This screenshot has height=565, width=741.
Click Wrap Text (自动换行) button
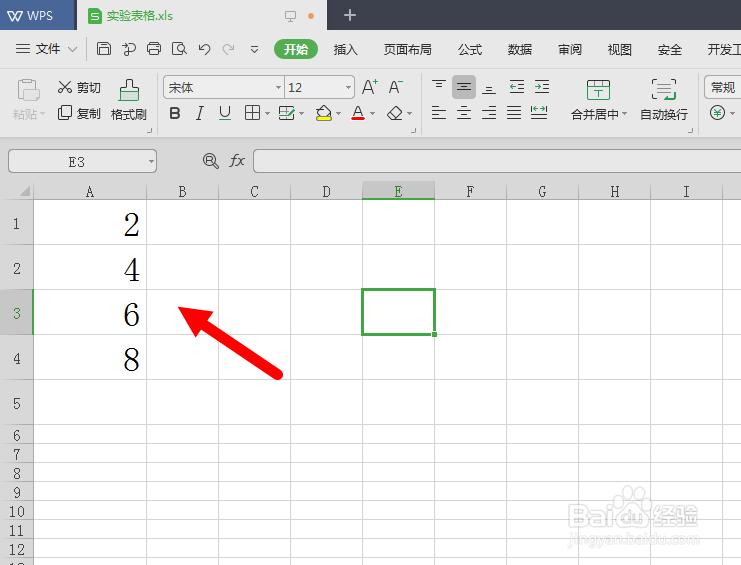point(663,100)
